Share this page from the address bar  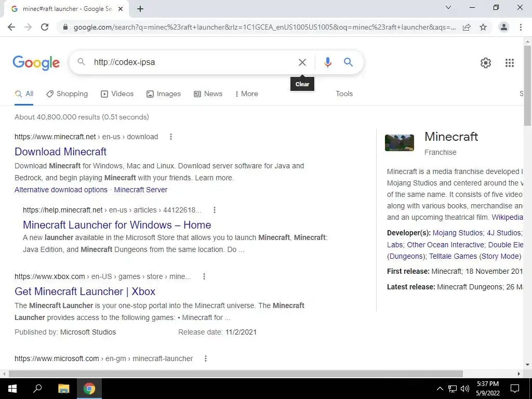(467, 27)
